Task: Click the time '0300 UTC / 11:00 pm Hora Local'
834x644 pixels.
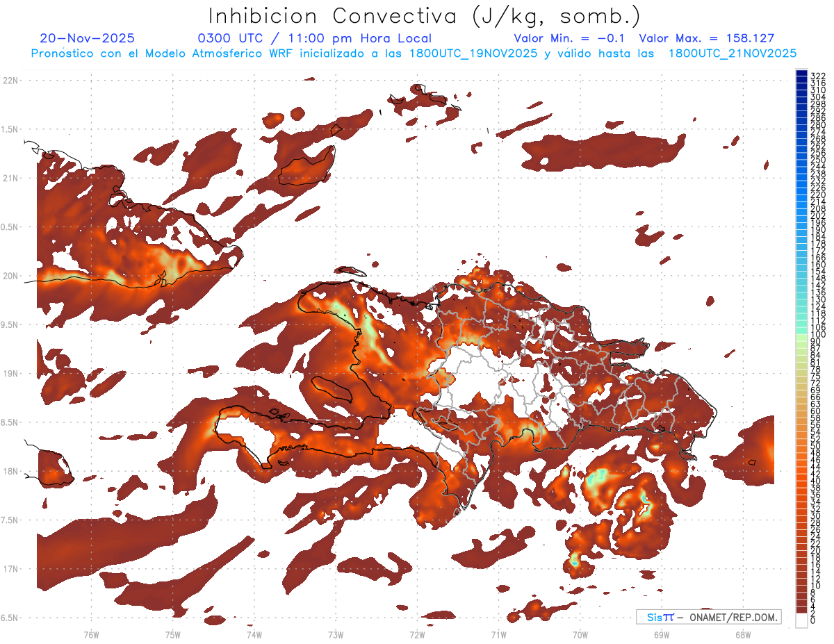Action: click(x=315, y=39)
